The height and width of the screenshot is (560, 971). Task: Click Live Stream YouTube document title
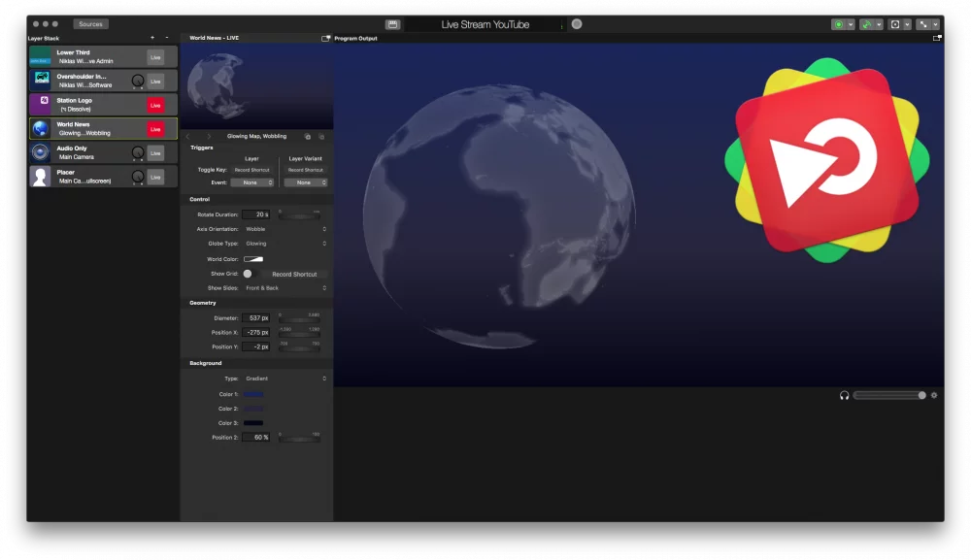click(x=485, y=25)
